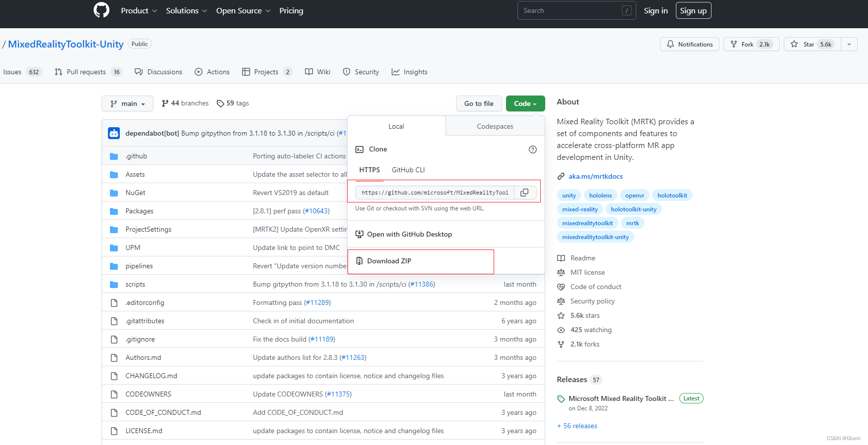868x445 pixels.
Task: Click Open with GitHub Desktop
Action: [x=409, y=234]
